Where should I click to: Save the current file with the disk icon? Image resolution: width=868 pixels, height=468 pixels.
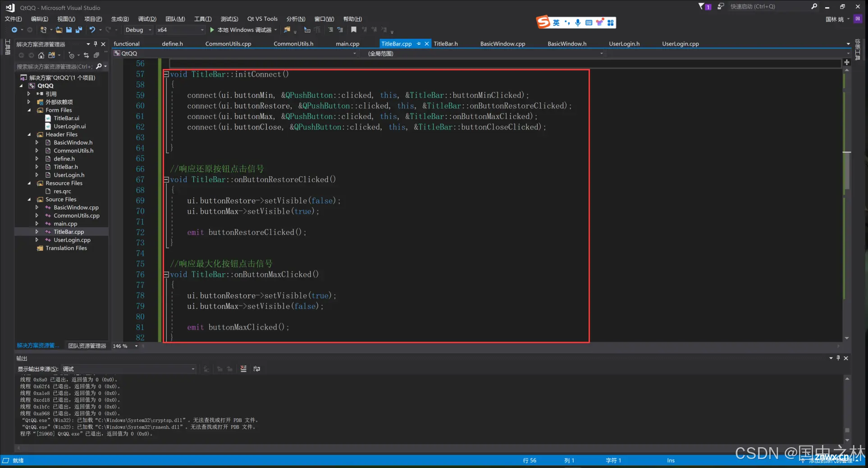click(x=69, y=30)
